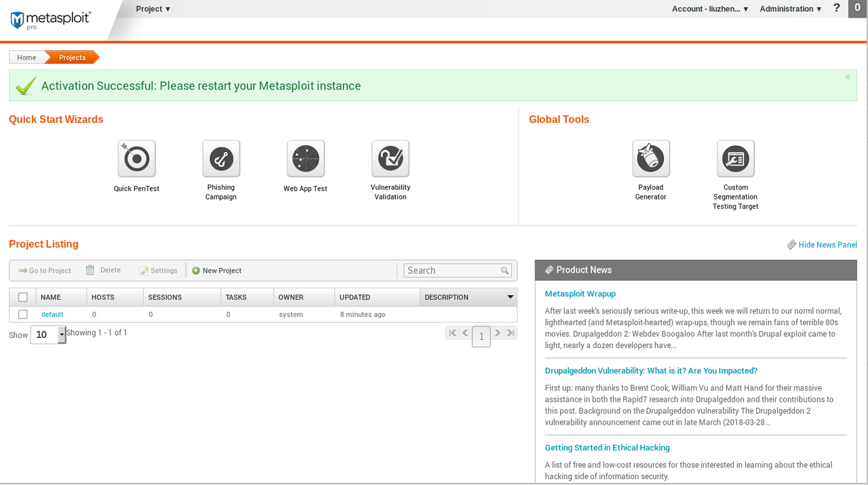Open the Metasploit Wrapup news article
The height and width of the screenshot is (485, 868).
[x=580, y=294]
